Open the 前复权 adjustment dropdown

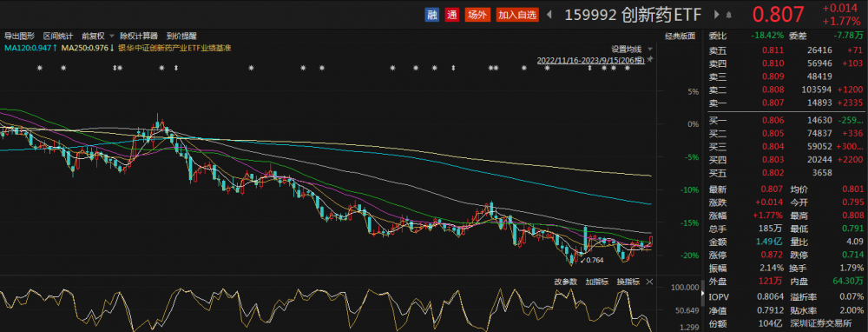(x=97, y=36)
